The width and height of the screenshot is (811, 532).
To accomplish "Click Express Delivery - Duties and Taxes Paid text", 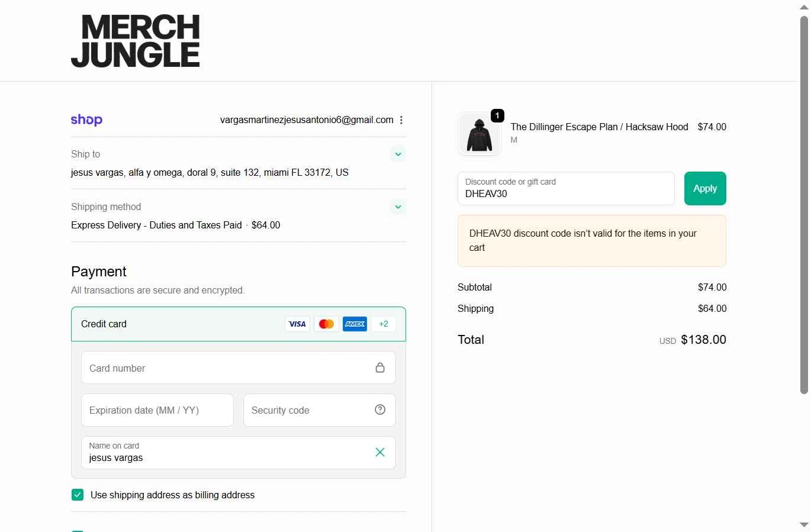I will click(156, 225).
